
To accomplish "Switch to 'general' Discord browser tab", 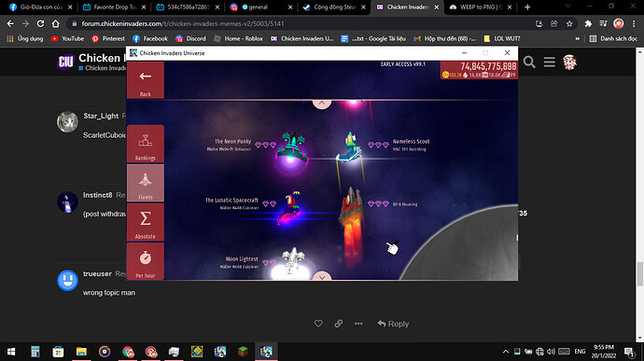I will (x=261, y=7).
